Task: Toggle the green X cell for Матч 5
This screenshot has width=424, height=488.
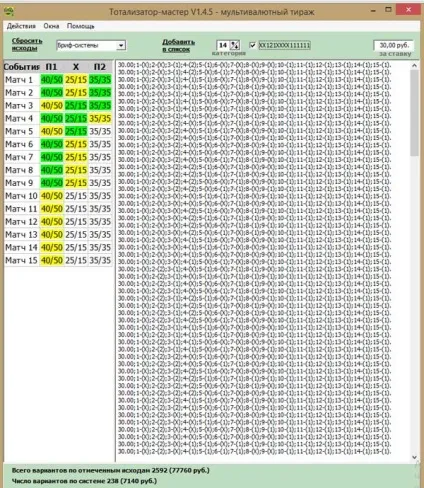Action: pos(76,131)
